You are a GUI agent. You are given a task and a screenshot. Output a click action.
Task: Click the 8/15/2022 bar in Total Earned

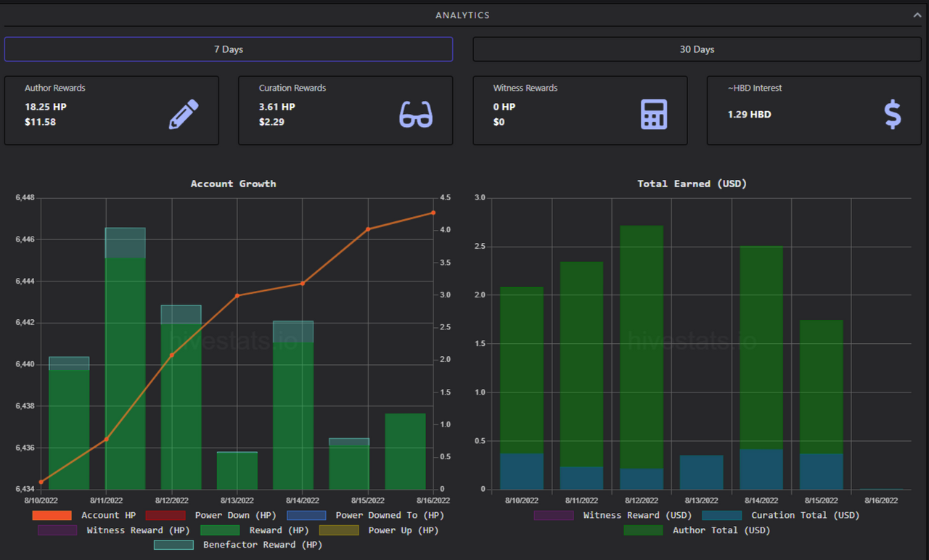pyautogui.click(x=822, y=405)
